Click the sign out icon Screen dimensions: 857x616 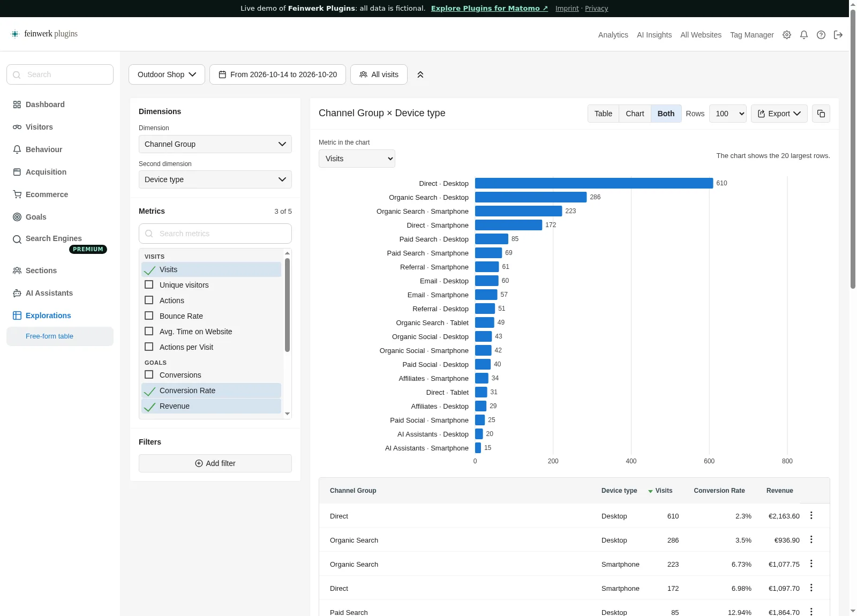pos(838,35)
